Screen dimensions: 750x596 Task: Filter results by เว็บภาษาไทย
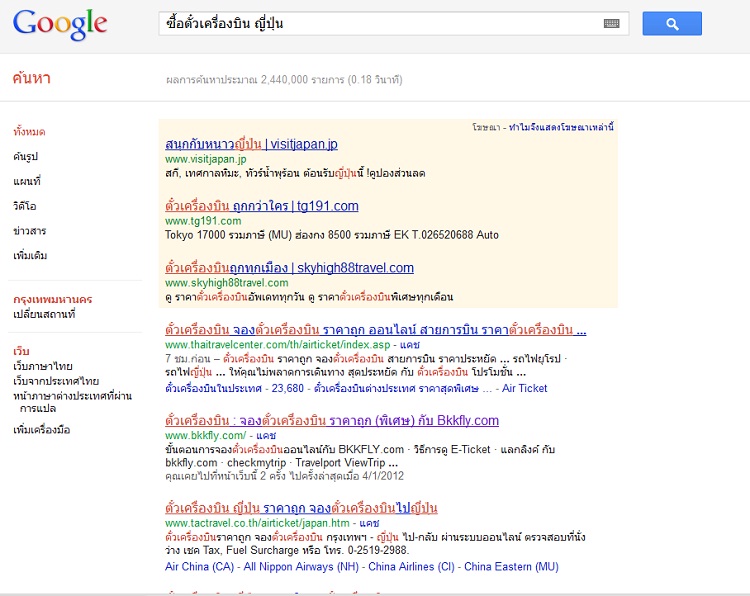43,367
